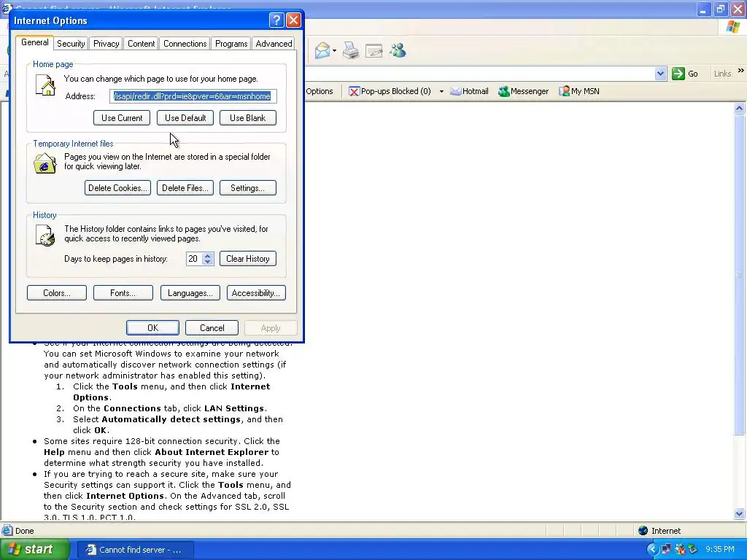Switch to the Advanced tab
747x560 pixels.
click(x=274, y=43)
